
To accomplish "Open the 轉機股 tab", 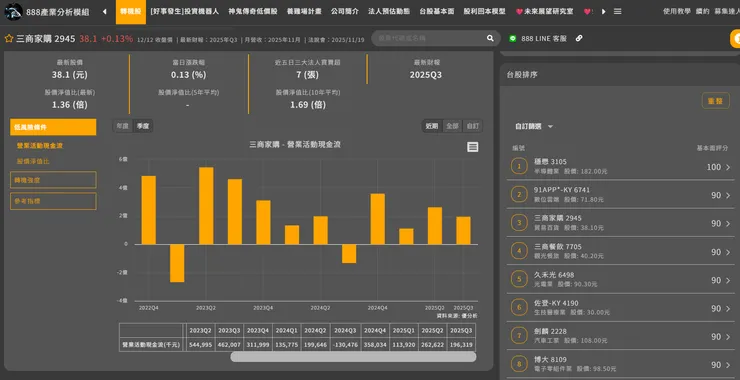I will 131,11.
